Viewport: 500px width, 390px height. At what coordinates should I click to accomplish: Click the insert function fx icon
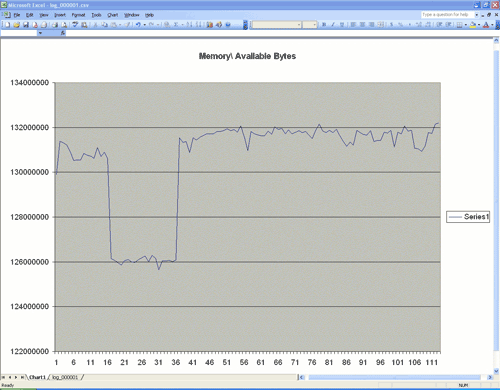coord(63,33)
